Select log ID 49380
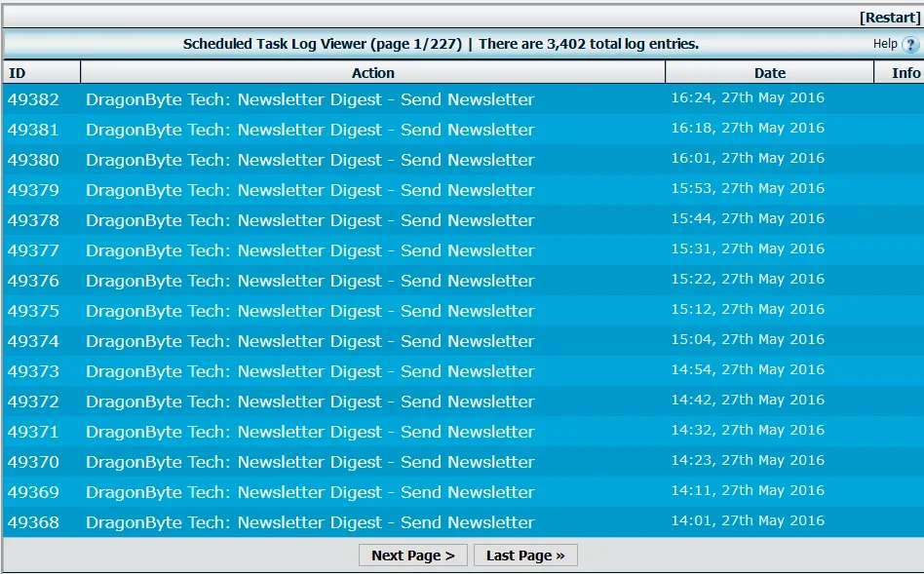924x574 pixels. (33, 160)
